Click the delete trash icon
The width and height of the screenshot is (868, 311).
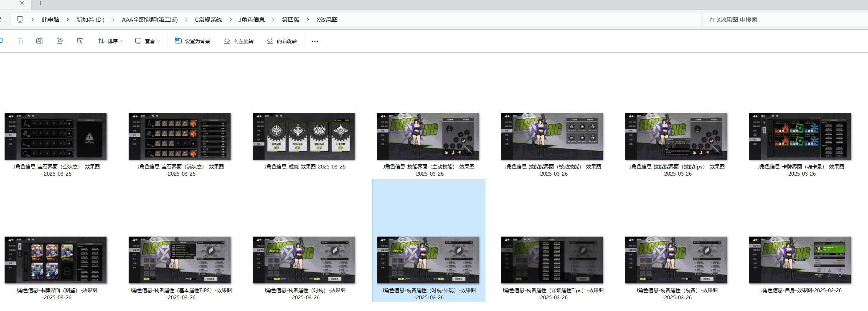click(80, 41)
